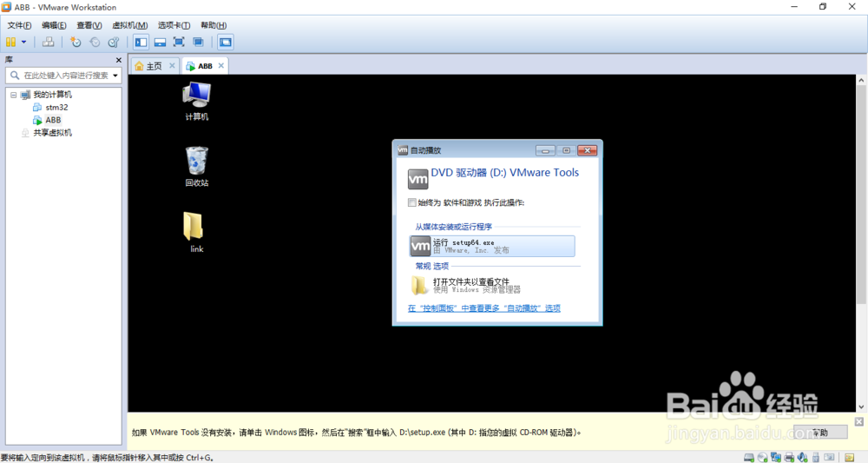Select 共享虚拟机 in the library tree
The width and height of the screenshot is (868, 463).
(x=47, y=133)
